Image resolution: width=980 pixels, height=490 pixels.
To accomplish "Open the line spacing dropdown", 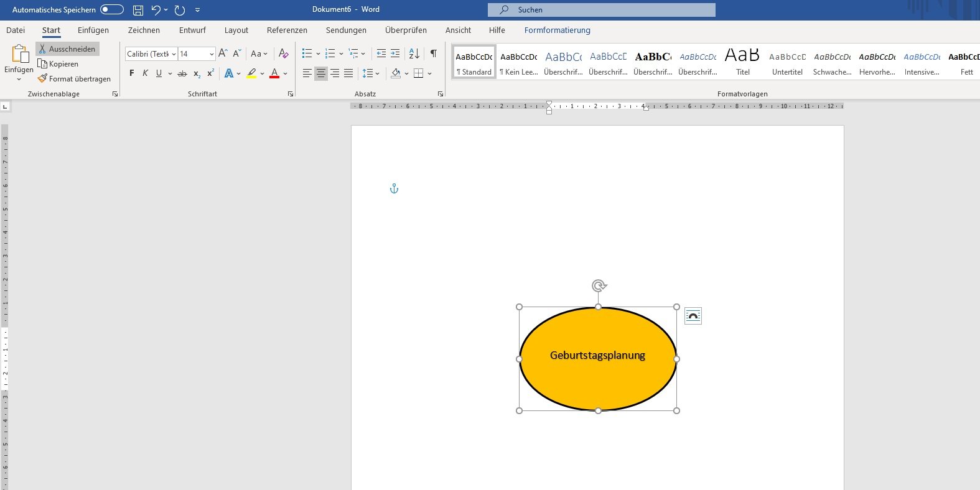I will pos(371,73).
